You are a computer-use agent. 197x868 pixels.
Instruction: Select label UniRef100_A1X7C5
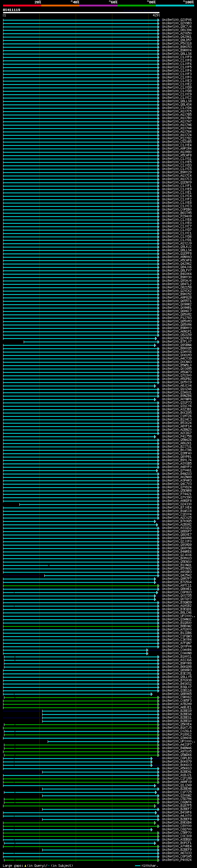177,111
